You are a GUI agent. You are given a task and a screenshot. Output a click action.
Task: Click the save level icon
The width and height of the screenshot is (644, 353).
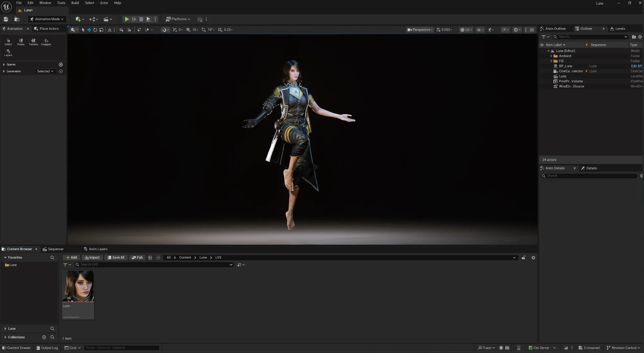6,19
